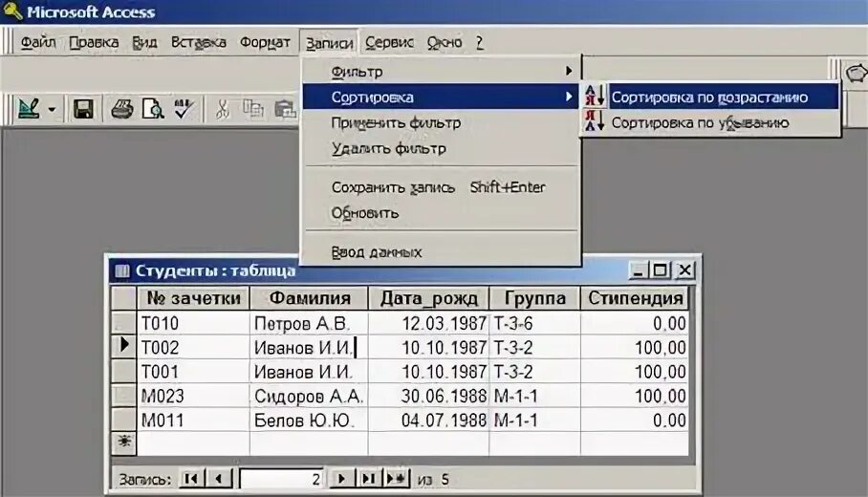Click the group cell T-3-6

pos(534,323)
